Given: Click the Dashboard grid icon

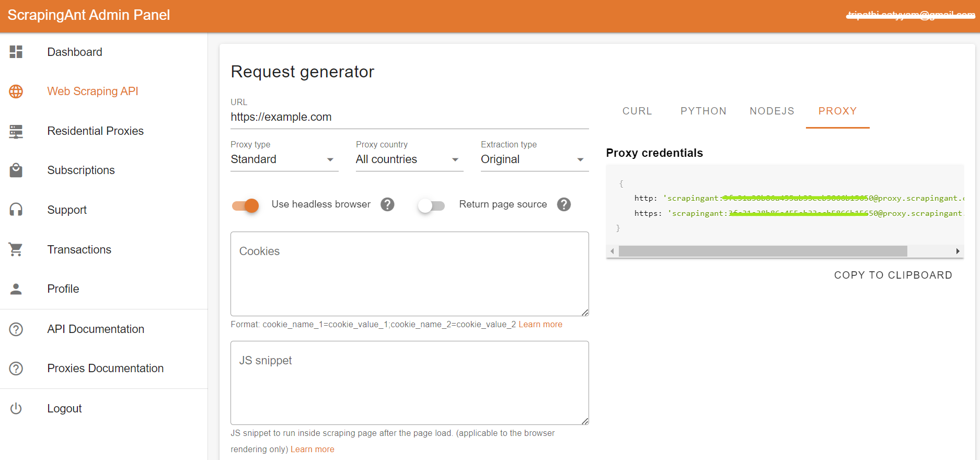Looking at the screenshot, I should click(16, 52).
